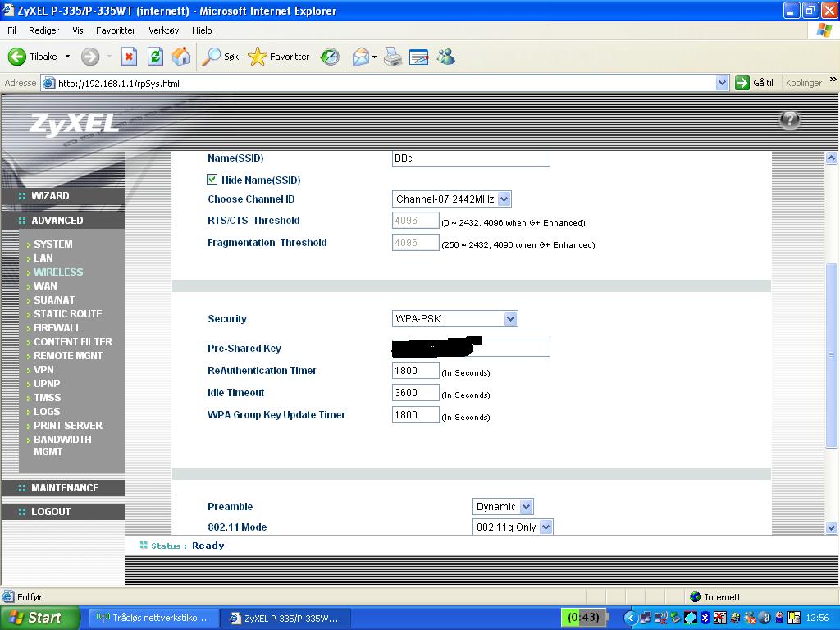
Task: Open the Favoritter menu in menu bar
Action: point(116,30)
